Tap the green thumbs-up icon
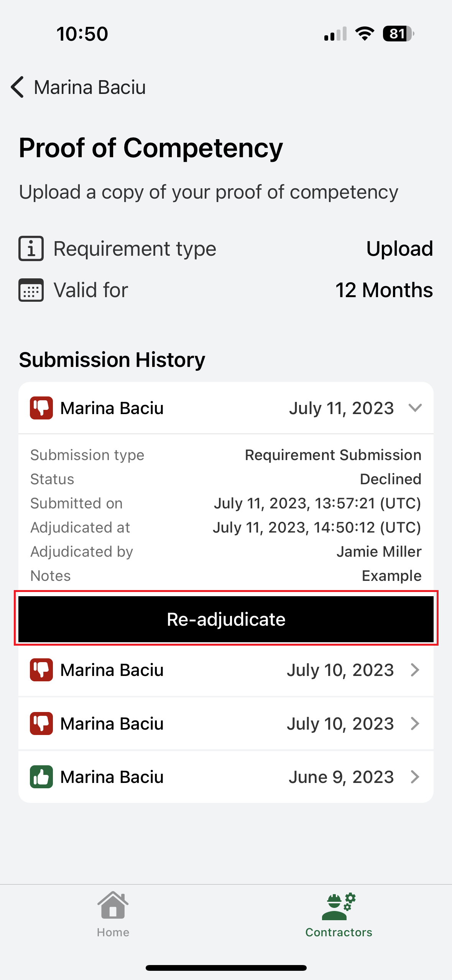This screenshot has height=980, width=452. coord(41,777)
